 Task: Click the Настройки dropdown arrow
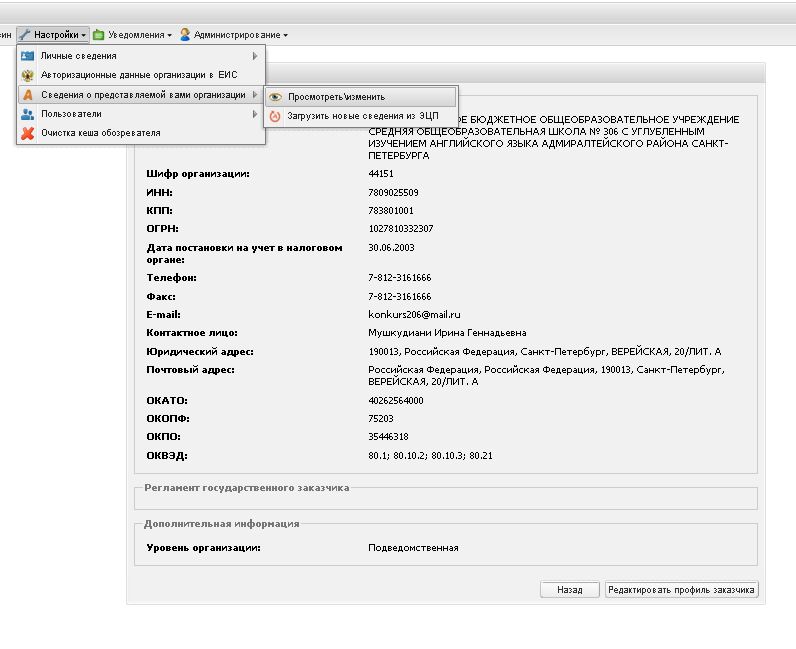pos(83,36)
